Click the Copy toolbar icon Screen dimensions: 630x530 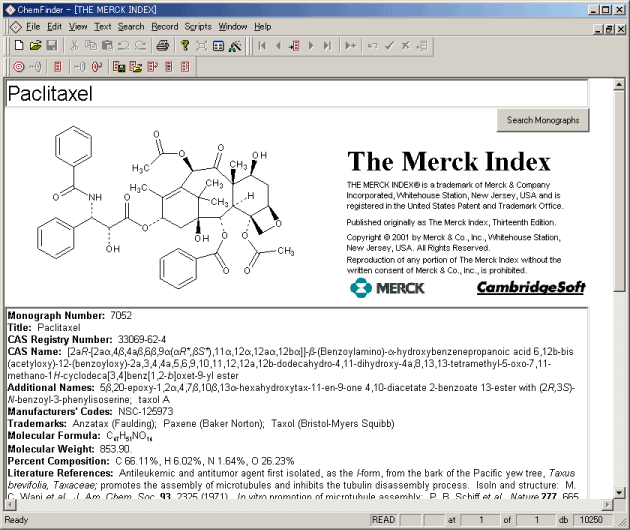[x=91, y=45]
